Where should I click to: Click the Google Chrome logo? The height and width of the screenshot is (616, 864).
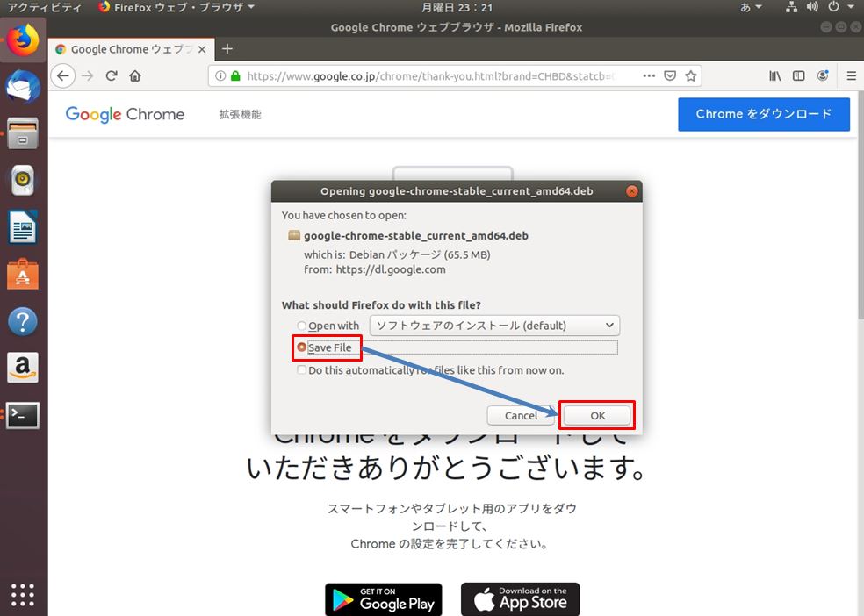(x=125, y=114)
